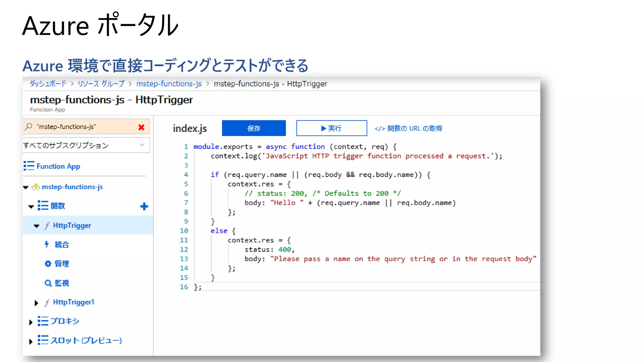This screenshot has height=362, width=644.
Task: Expand the プロキシ section arrow
Action: coord(31,322)
